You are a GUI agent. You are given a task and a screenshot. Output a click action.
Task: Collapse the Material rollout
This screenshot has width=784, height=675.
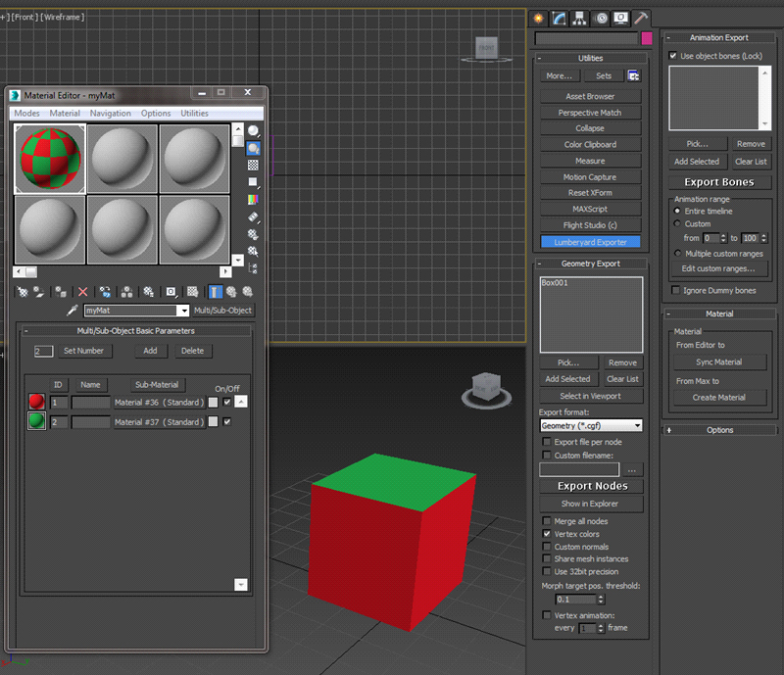(x=719, y=314)
